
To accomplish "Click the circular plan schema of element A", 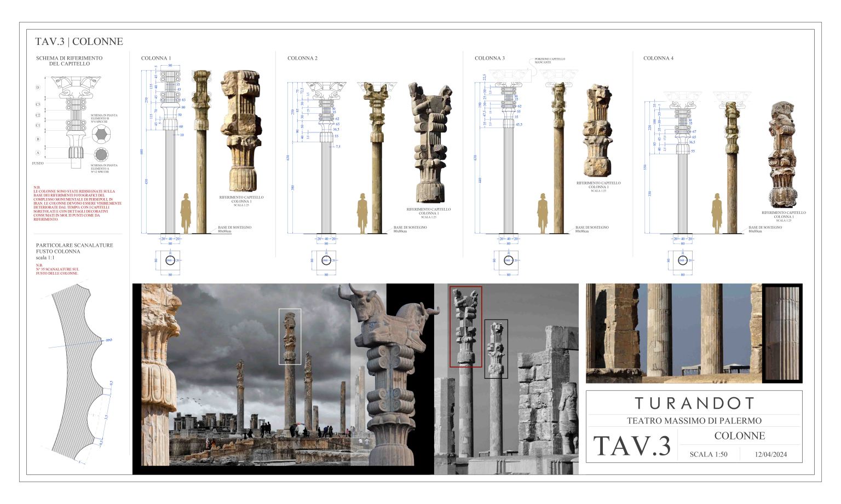I will click(101, 155).
